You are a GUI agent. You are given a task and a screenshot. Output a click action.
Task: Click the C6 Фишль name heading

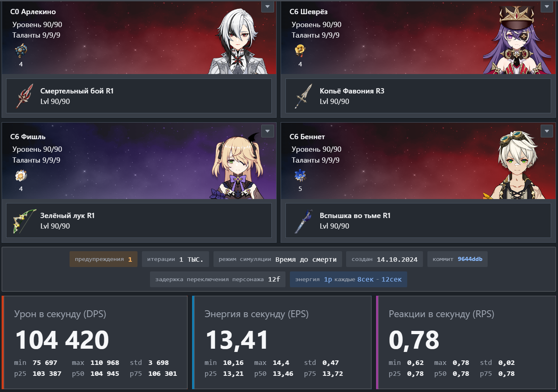(28, 137)
